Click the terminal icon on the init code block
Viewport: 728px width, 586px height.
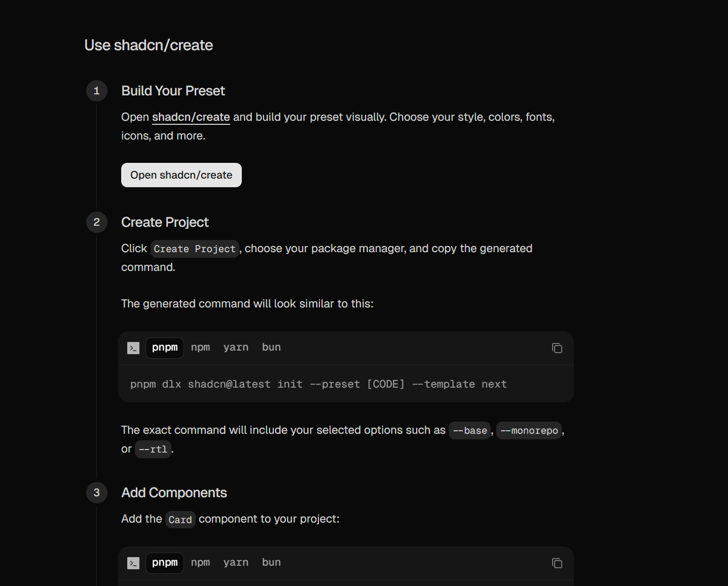tap(133, 348)
